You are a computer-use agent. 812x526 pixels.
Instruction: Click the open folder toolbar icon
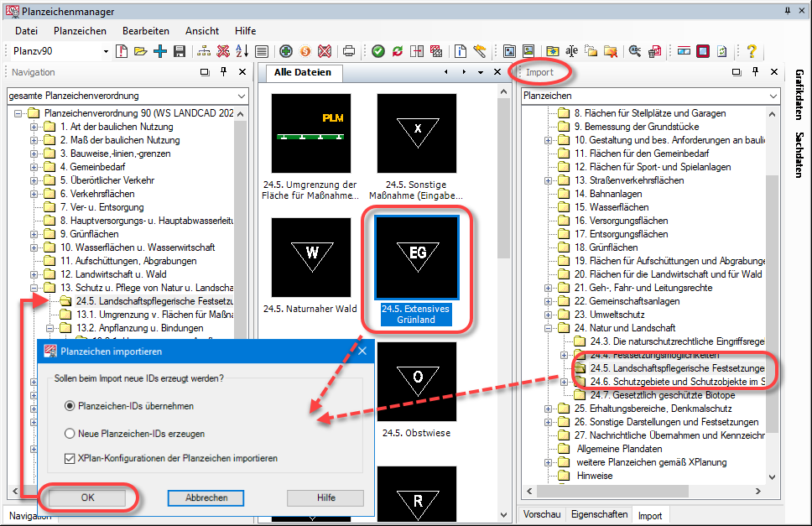(x=140, y=51)
